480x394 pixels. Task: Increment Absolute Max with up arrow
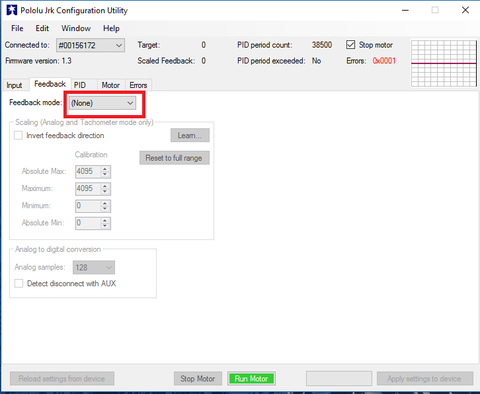[105, 169]
